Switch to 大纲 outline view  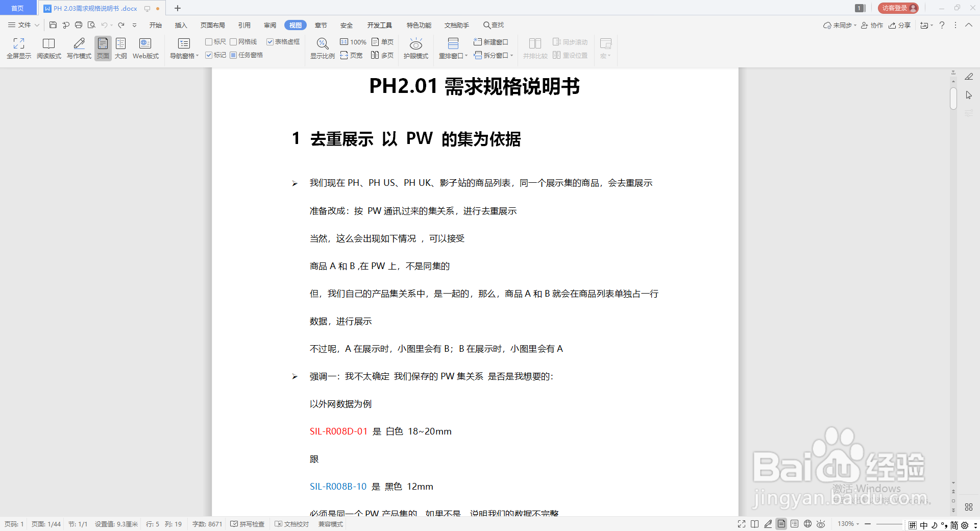(120, 48)
